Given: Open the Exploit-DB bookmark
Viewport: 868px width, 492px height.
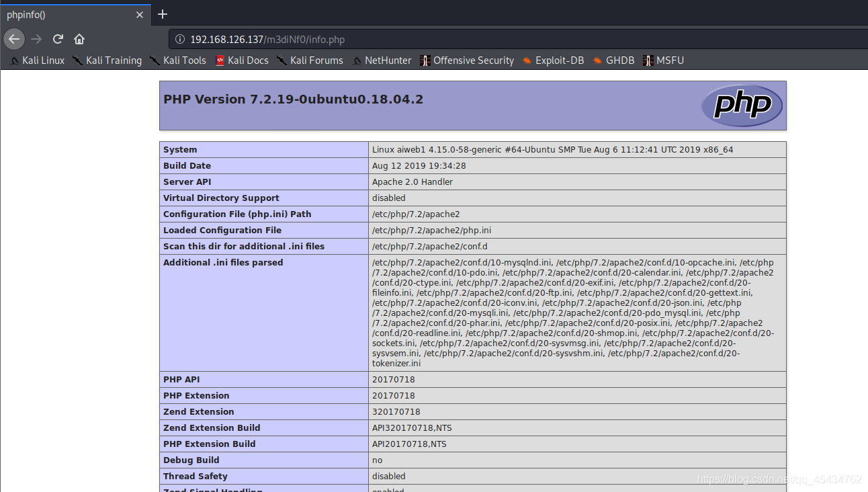Looking at the screenshot, I should [553, 60].
